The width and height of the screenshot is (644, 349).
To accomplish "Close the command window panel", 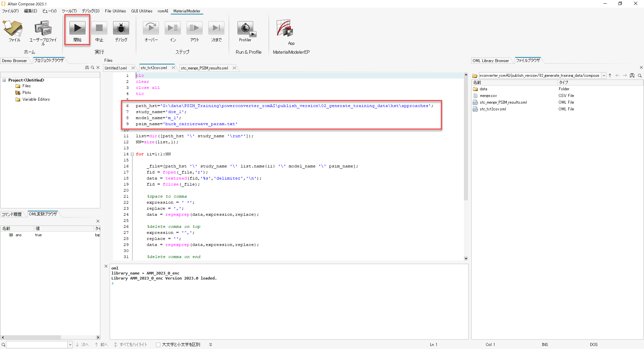I will 106,266.
